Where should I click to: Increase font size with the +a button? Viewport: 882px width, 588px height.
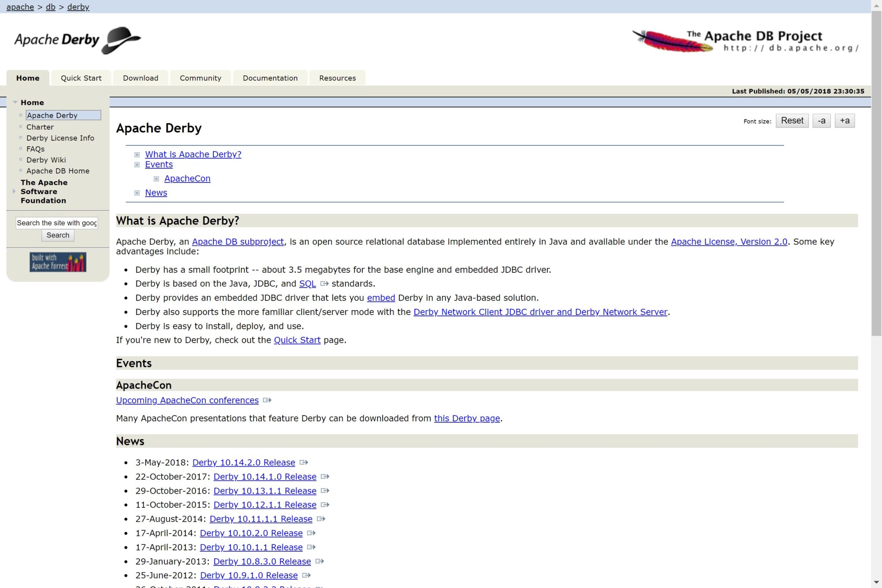(844, 121)
